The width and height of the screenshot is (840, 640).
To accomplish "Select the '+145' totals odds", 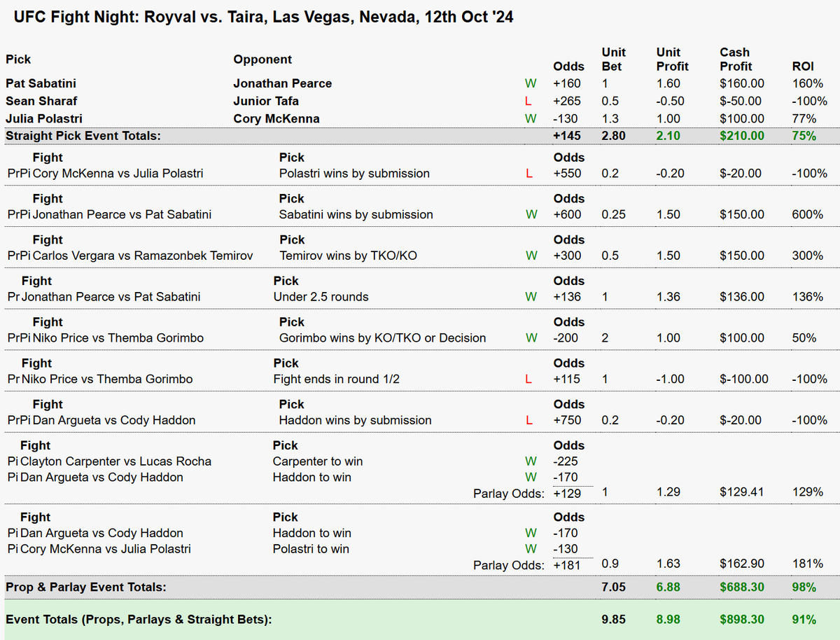I will pos(567,136).
